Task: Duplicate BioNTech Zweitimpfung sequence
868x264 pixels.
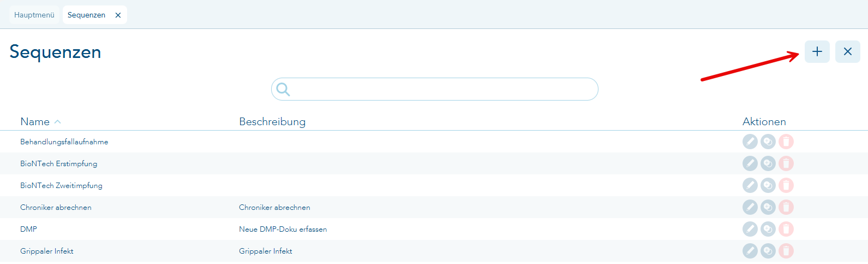Action: point(768,185)
